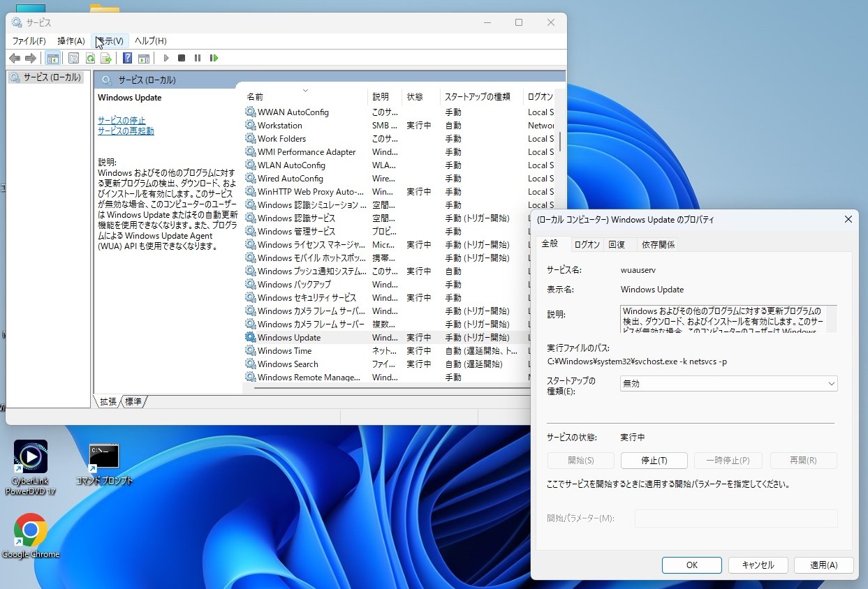Switch to the 標準 view tab

pyautogui.click(x=133, y=402)
